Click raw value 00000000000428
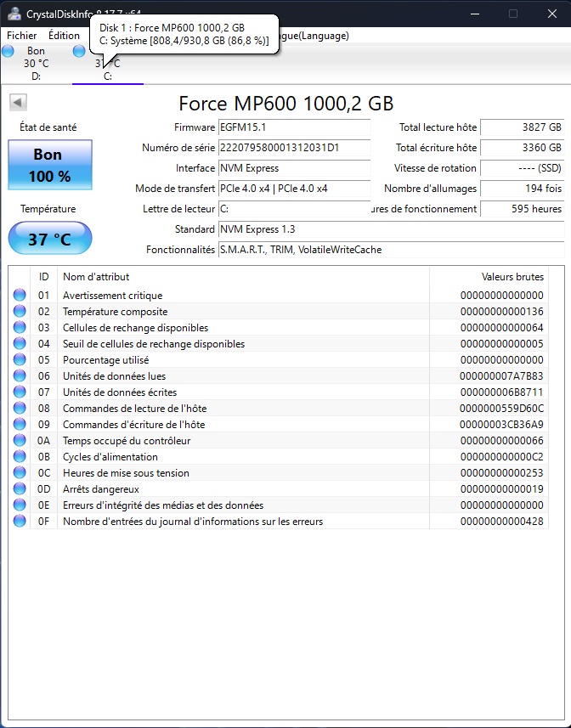 pyautogui.click(x=501, y=522)
